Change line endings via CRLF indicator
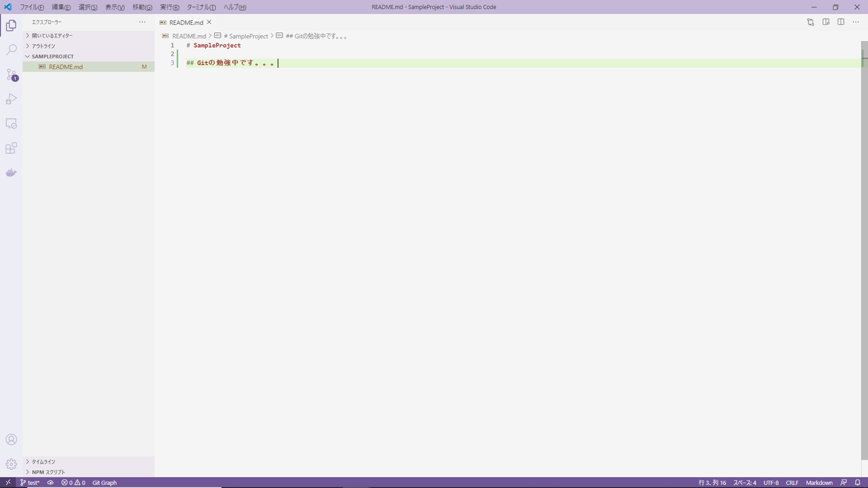The width and height of the screenshot is (868, 488). pos(792,483)
